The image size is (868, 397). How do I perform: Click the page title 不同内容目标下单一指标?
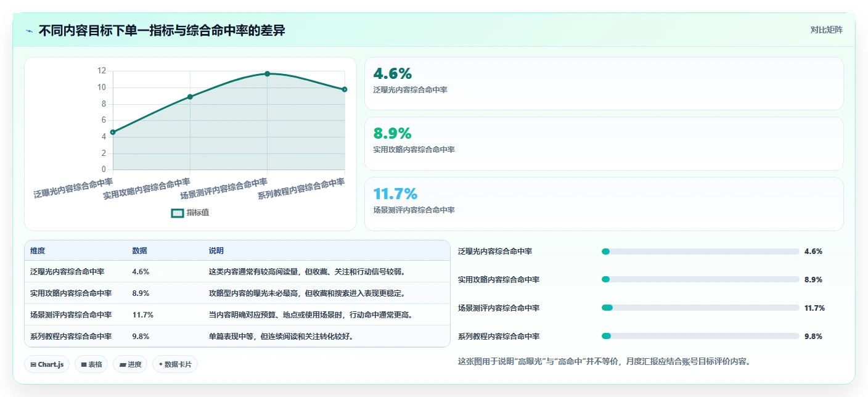click(162, 30)
